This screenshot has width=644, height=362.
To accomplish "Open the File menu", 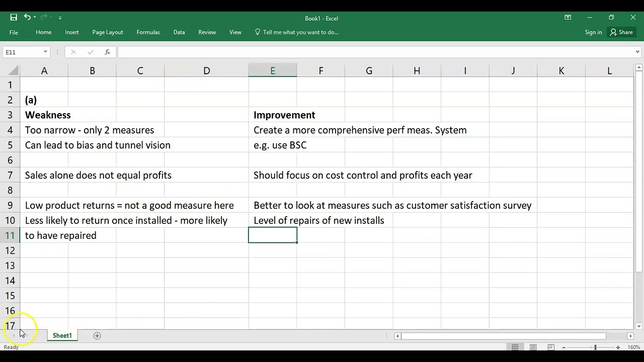I will (14, 32).
